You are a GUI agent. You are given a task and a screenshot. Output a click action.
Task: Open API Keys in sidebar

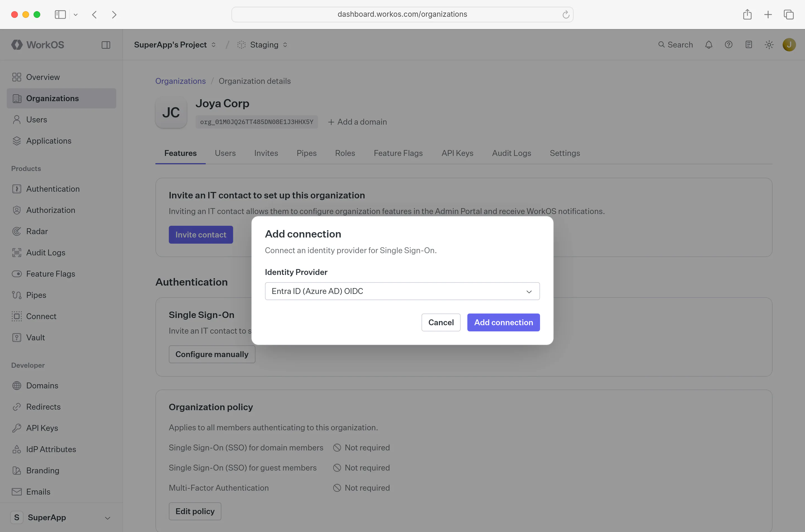click(61, 428)
